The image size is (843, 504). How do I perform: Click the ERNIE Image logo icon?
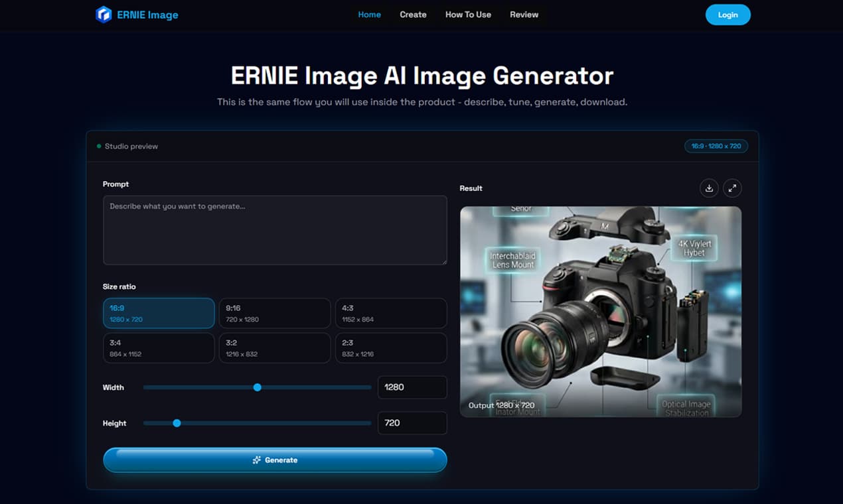[104, 14]
